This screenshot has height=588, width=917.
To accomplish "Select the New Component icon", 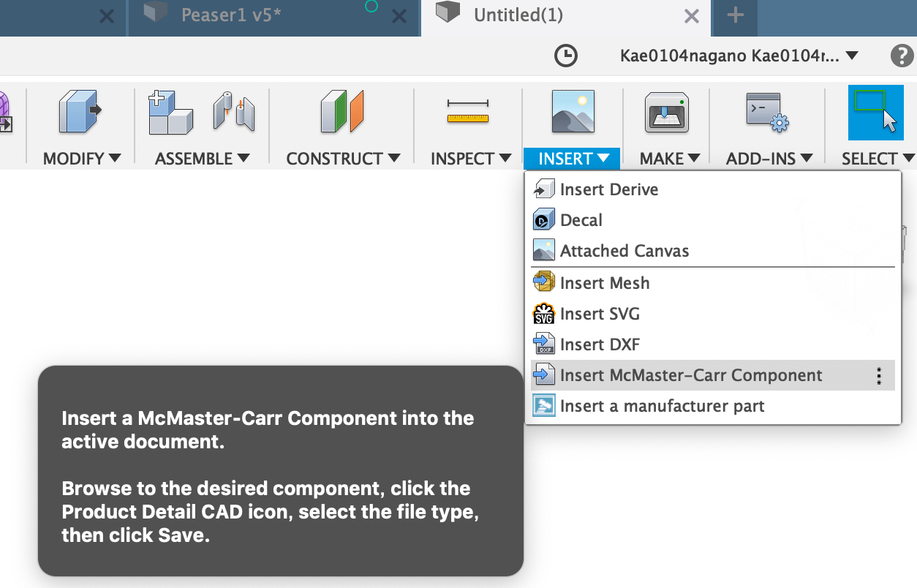I will tap(170, 112).
